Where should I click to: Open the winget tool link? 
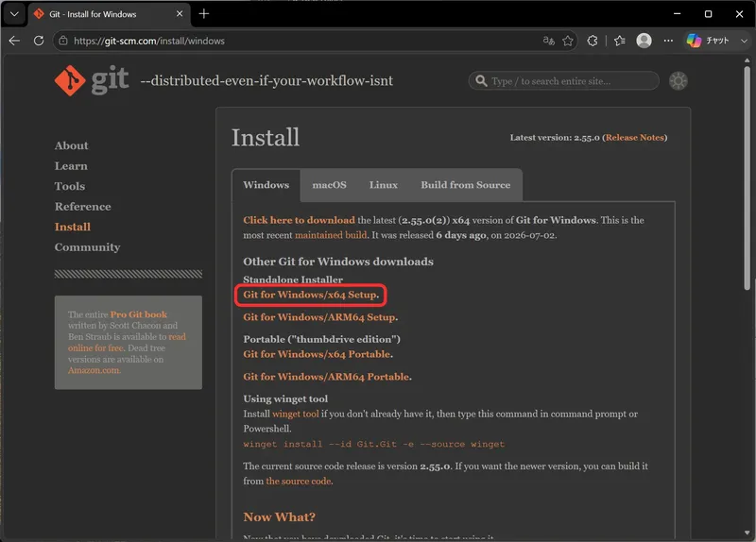coord(296,414)
